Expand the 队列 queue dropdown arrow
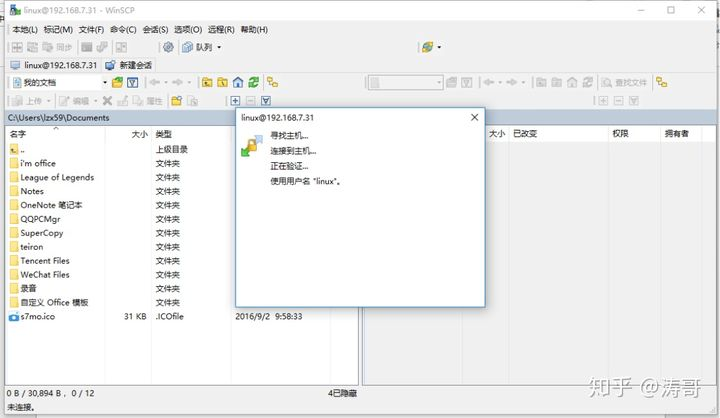 [x=219, y=47]
